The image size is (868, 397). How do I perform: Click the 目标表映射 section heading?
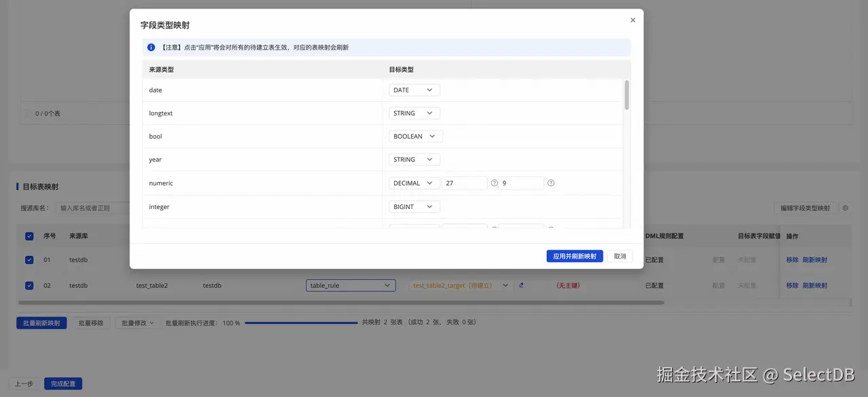pyautogui.click(x=41, y=187)
